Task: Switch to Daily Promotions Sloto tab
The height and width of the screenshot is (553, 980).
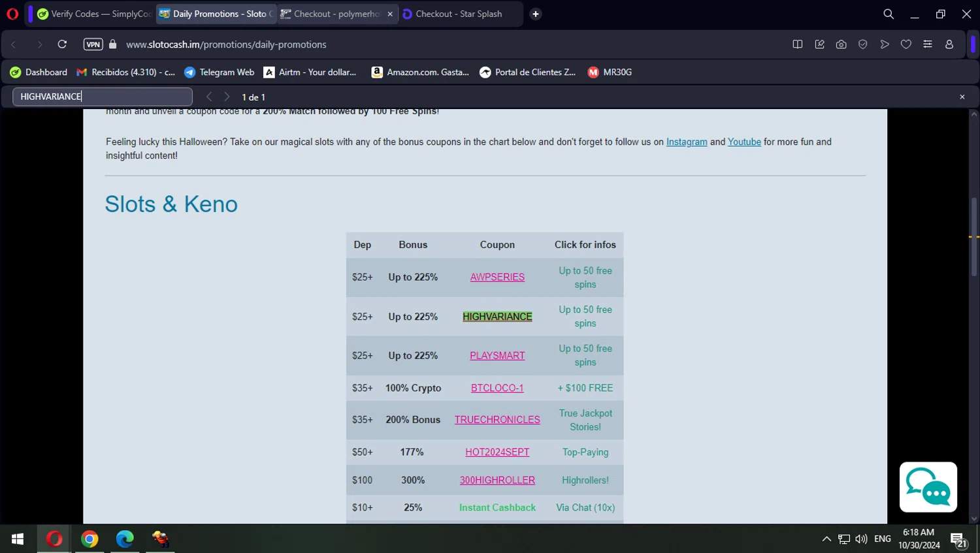Action: pyautogui.click(x=216, y=14)
